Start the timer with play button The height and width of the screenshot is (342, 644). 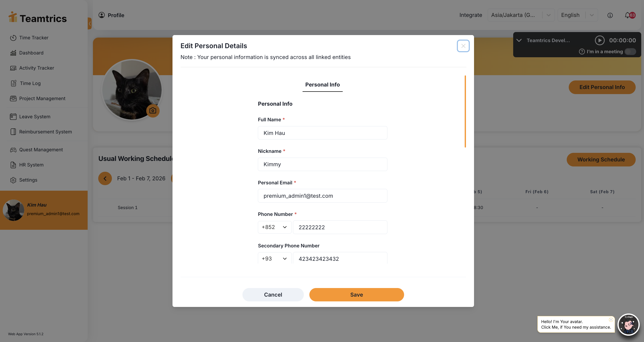pos(600,40)
